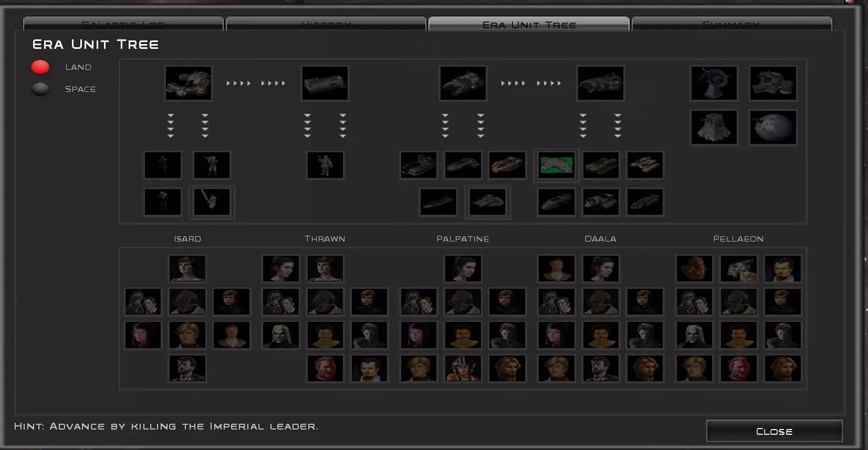The width and height of the screenshot is (868, 450).
Task: Click the Daala era label
Action: (x=601, y=239)
